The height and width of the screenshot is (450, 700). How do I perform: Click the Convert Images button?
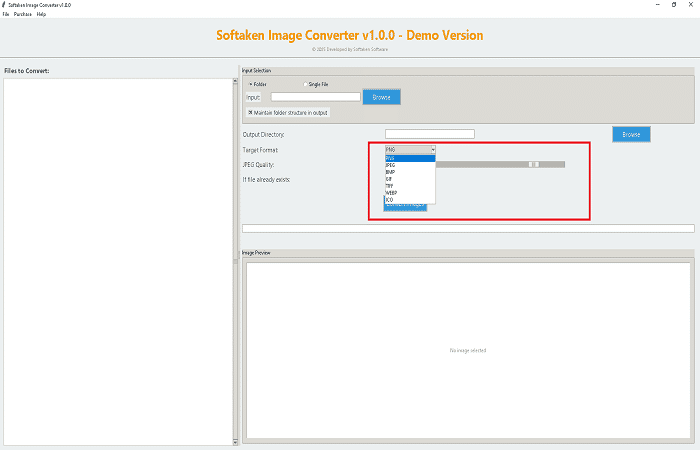click(405, 206)
